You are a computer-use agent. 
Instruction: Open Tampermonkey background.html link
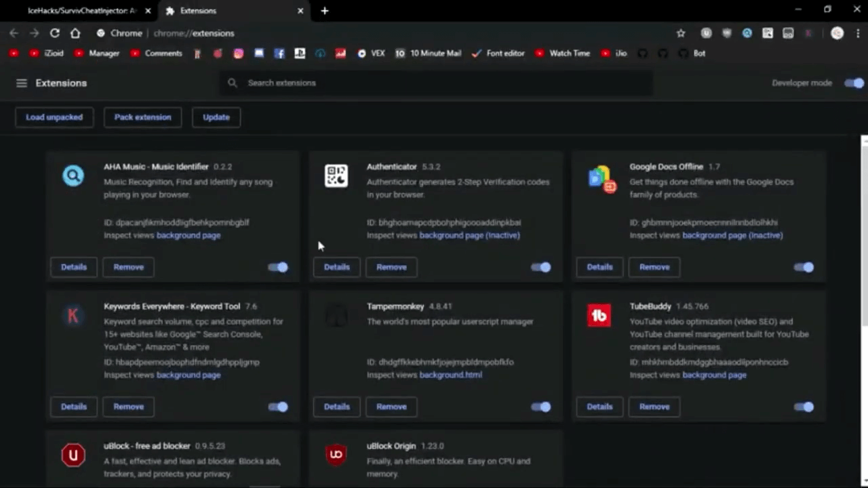[x=451, y=375]
